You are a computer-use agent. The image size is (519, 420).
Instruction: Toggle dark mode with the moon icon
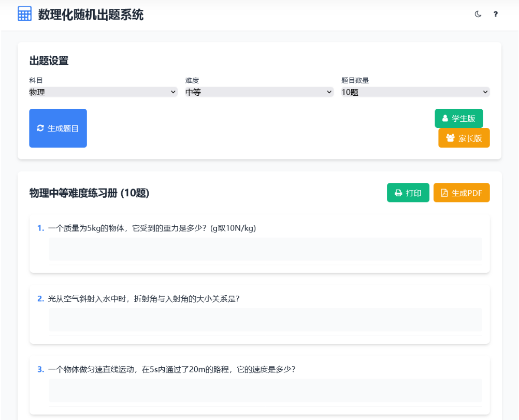pos(477,14)
